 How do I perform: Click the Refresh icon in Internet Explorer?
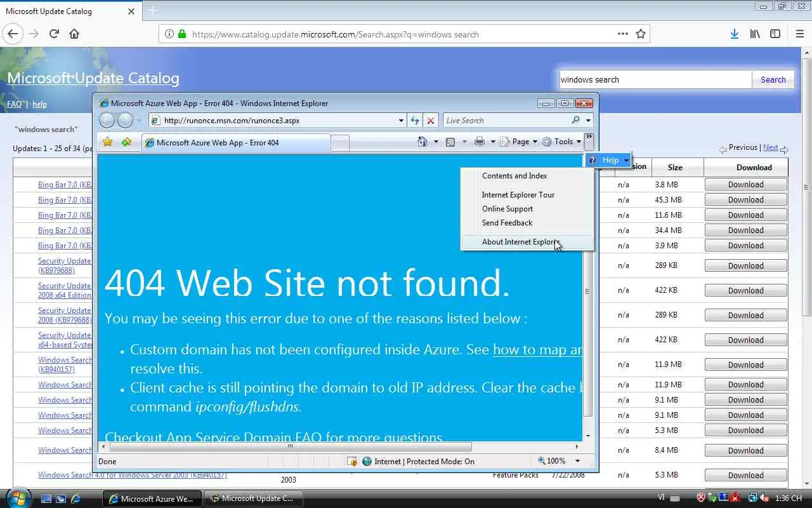415,120
